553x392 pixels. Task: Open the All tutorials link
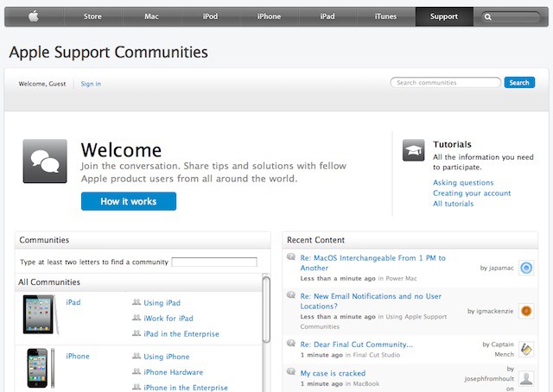pyautogui.click(x=453, y=204)
